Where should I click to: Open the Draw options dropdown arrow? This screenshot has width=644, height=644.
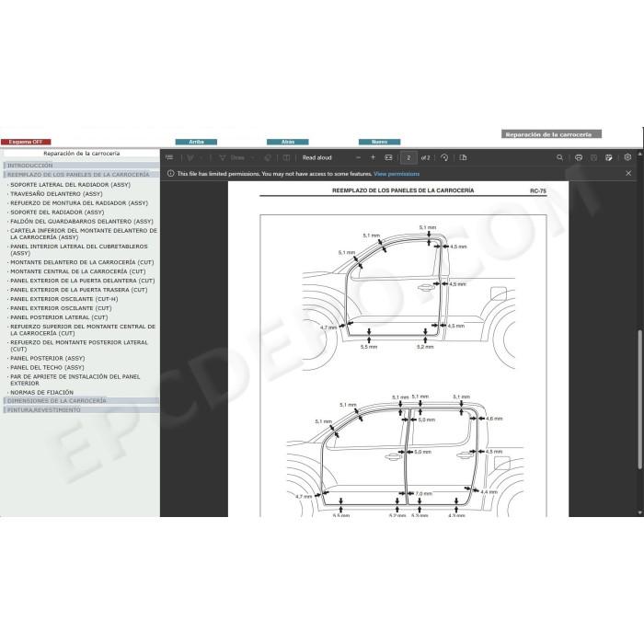252,157
